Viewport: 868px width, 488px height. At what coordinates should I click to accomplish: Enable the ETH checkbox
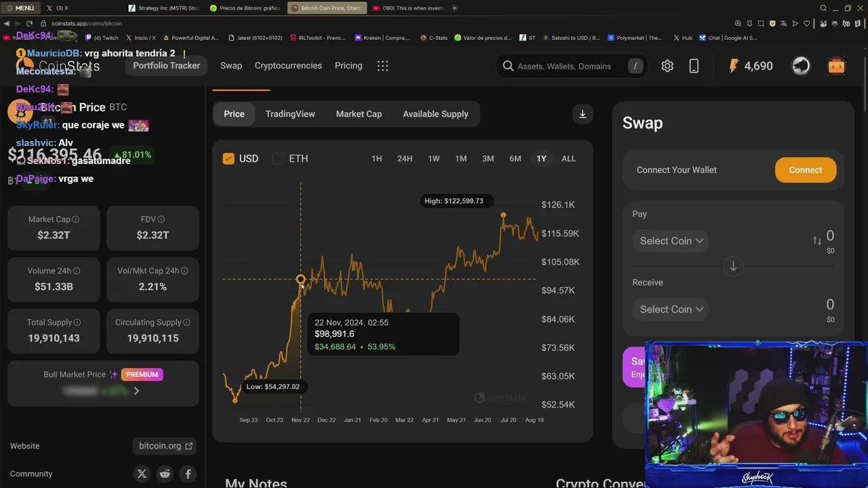click(278, 159)
